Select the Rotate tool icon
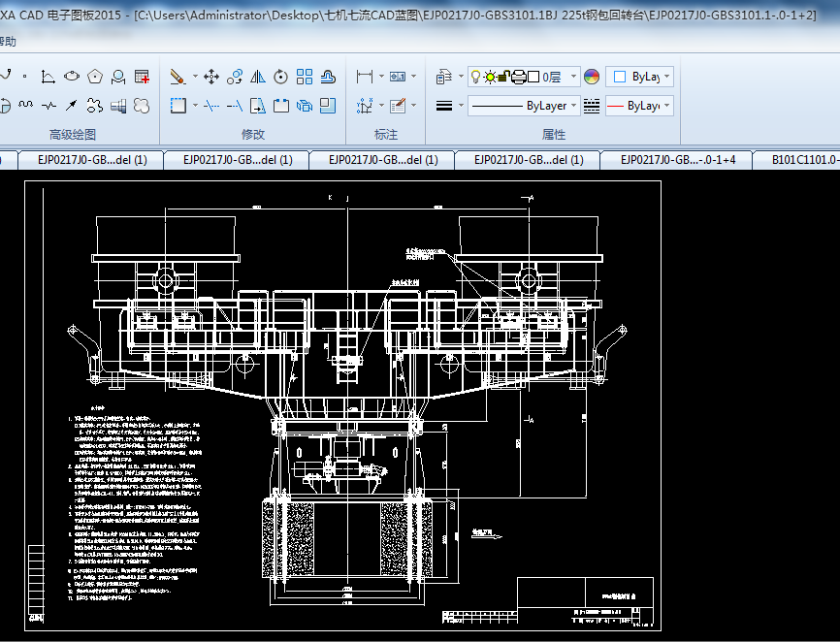This screenshot has height=642, width=840. (281, 77)
